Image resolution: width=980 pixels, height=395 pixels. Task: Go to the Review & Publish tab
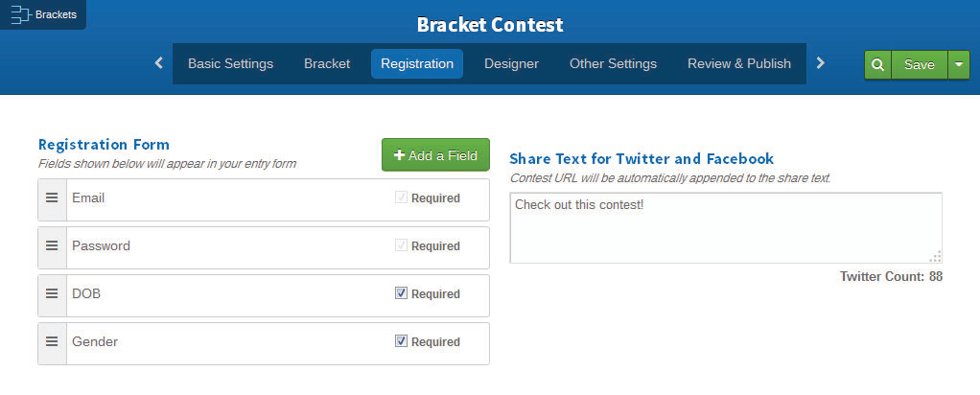739,63
